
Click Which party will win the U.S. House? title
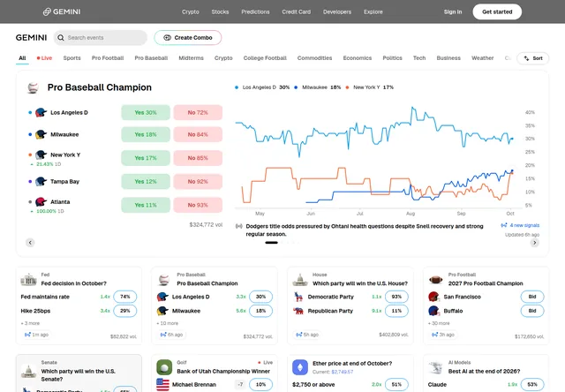(360, 283)
